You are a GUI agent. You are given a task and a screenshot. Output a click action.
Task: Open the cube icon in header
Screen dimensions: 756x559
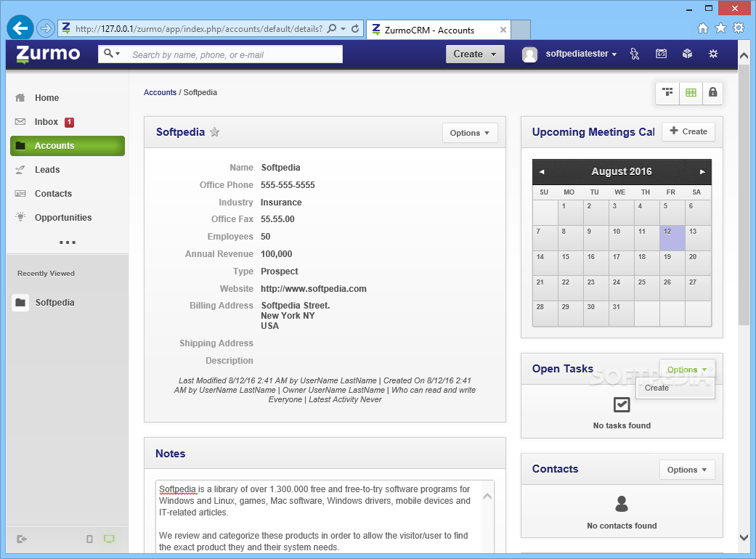tap(687, 54)
